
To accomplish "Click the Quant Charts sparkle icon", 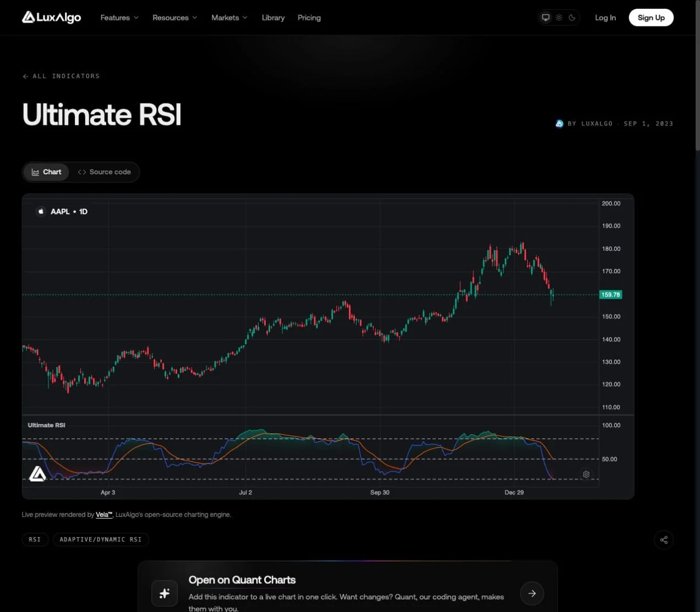I will pyautogui.click(x=165, y=593).
